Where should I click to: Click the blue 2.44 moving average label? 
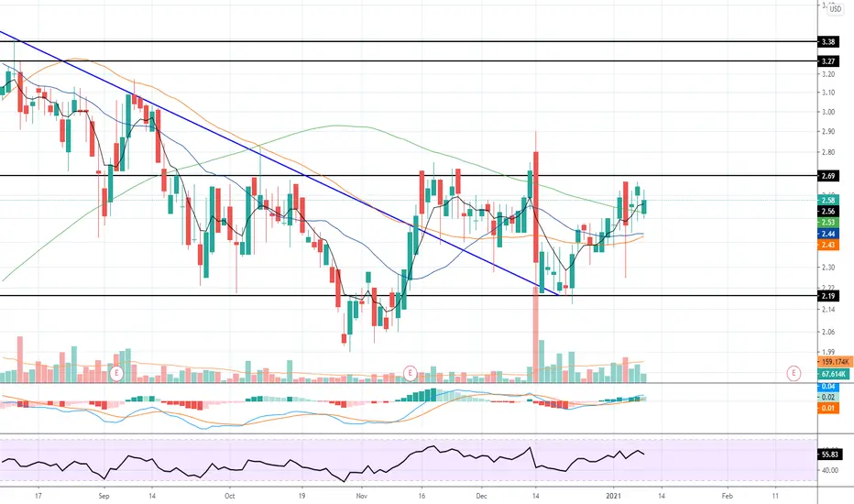(827, 234)
